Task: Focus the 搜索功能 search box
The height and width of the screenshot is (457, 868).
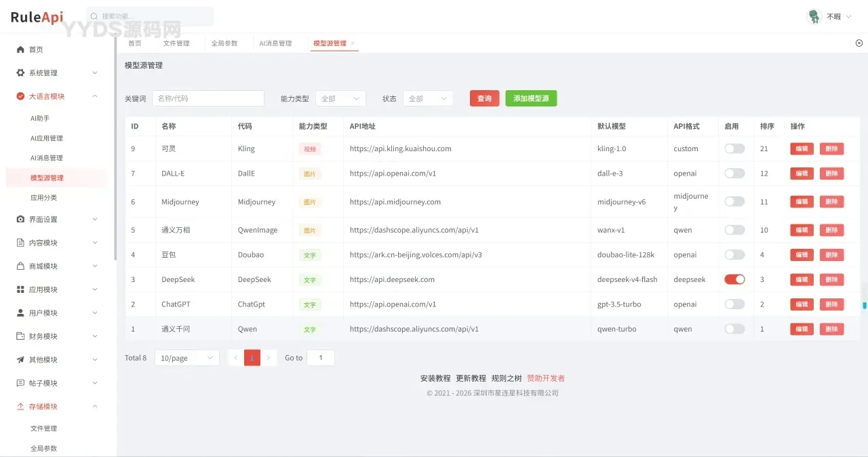Action: click(x=150, y=16)
